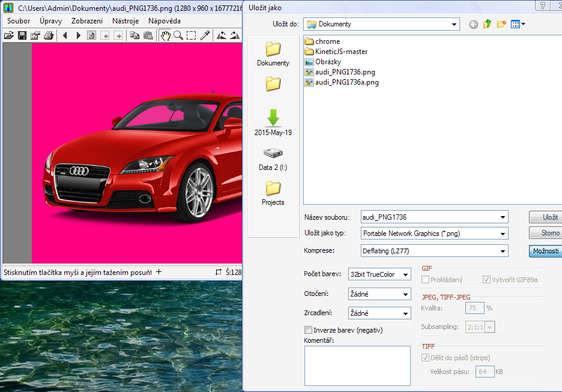Open the Subsampling dropdown
The image size is (562, 392).
[489, 327]
